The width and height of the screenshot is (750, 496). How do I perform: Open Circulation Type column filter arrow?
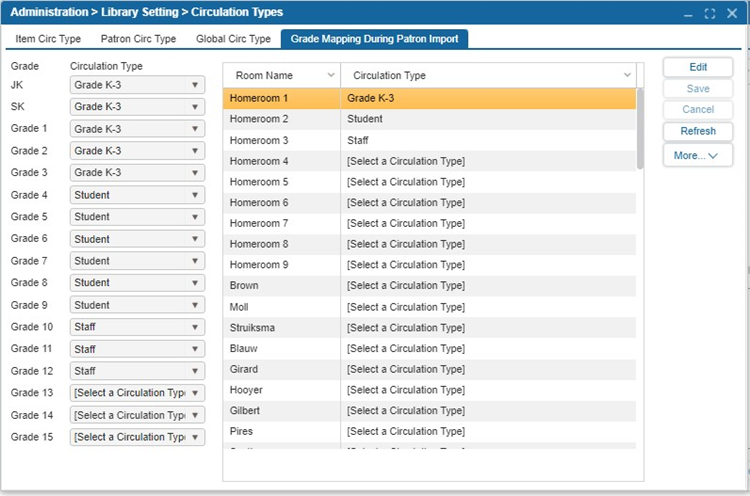(x=627, y=75)
